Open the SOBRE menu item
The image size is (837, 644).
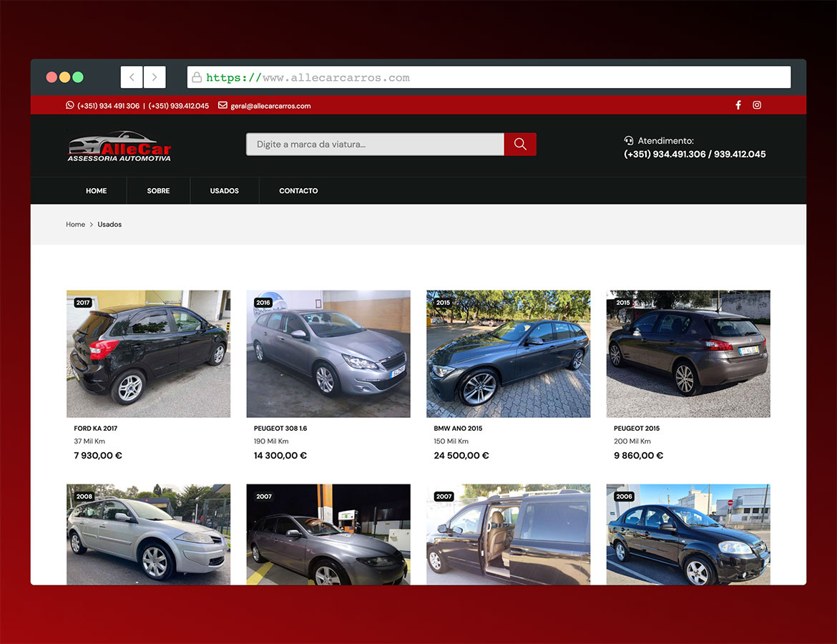click(159, 190)
